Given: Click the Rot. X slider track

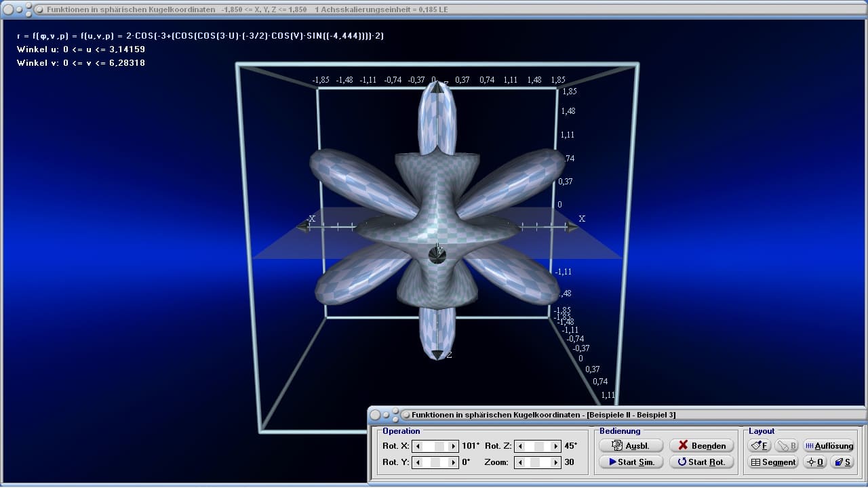Looking at the screenshot, I should 436,446.
